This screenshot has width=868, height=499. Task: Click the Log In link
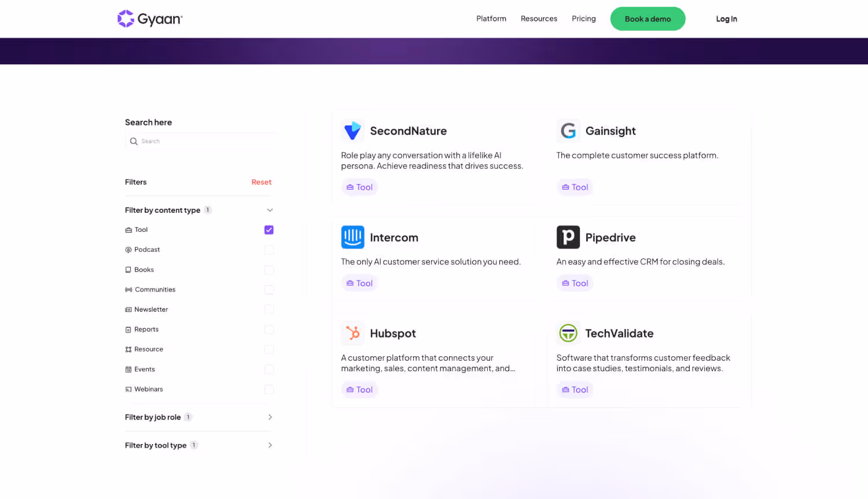tap(726, 19)
